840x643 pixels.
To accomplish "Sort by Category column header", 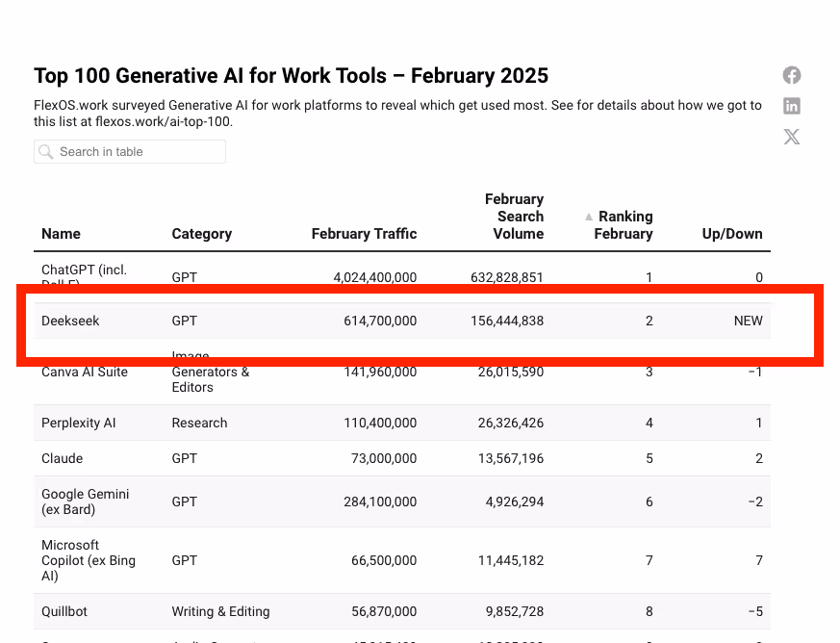I will pyautogui.click(x=201, y=234).
